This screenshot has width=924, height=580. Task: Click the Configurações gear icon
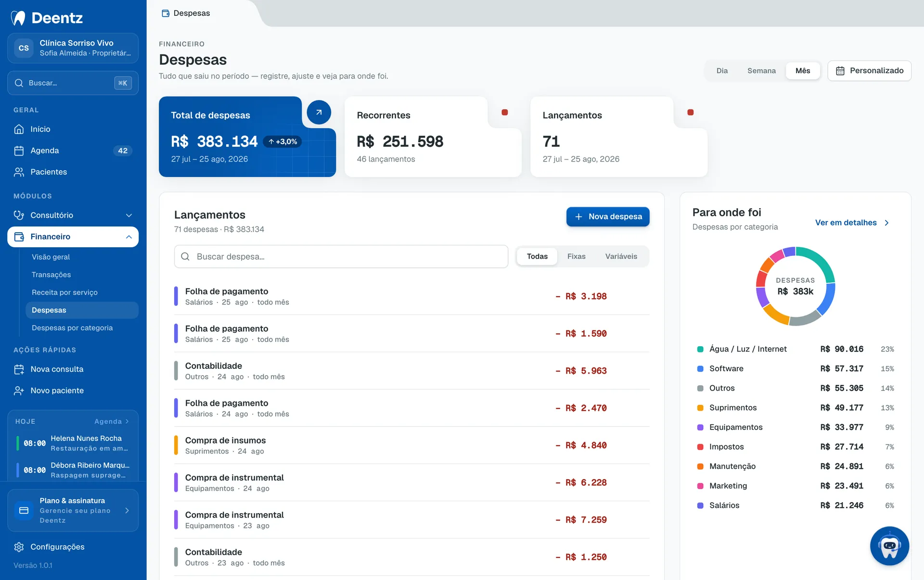19,547
